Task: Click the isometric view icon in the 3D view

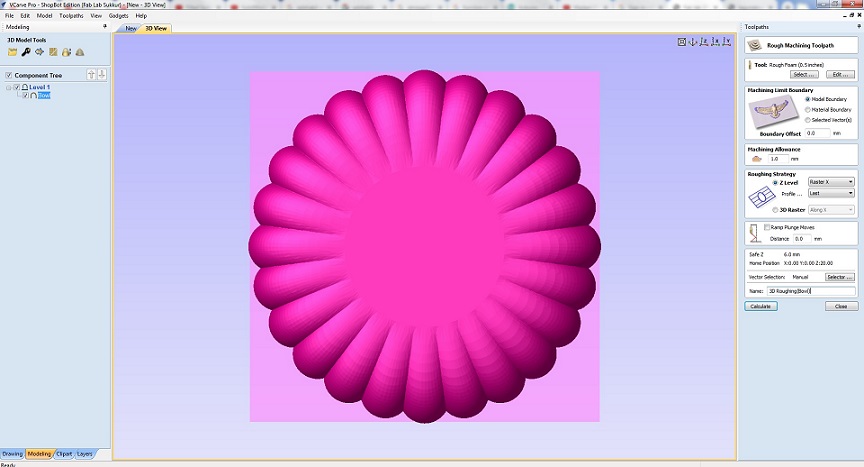Action: [693, 42]
